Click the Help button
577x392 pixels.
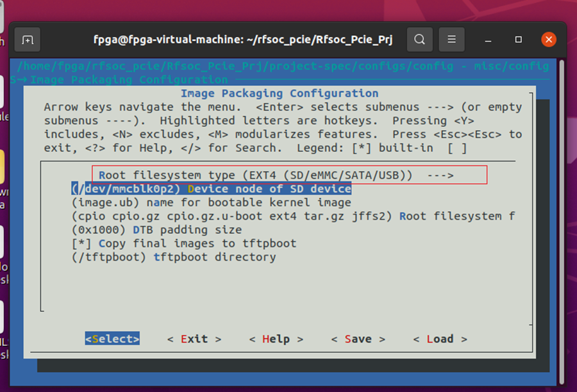click(x=276, y=339)
